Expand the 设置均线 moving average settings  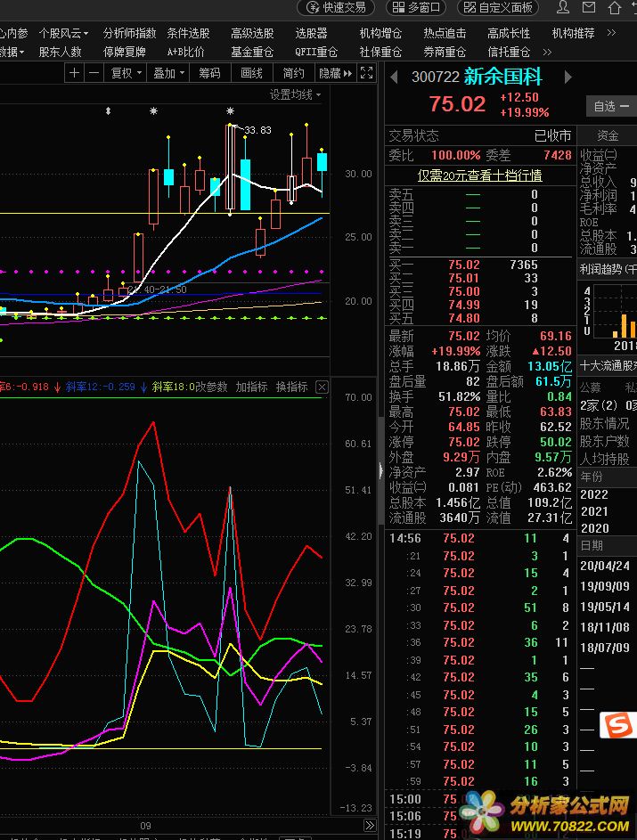point(297,94)
